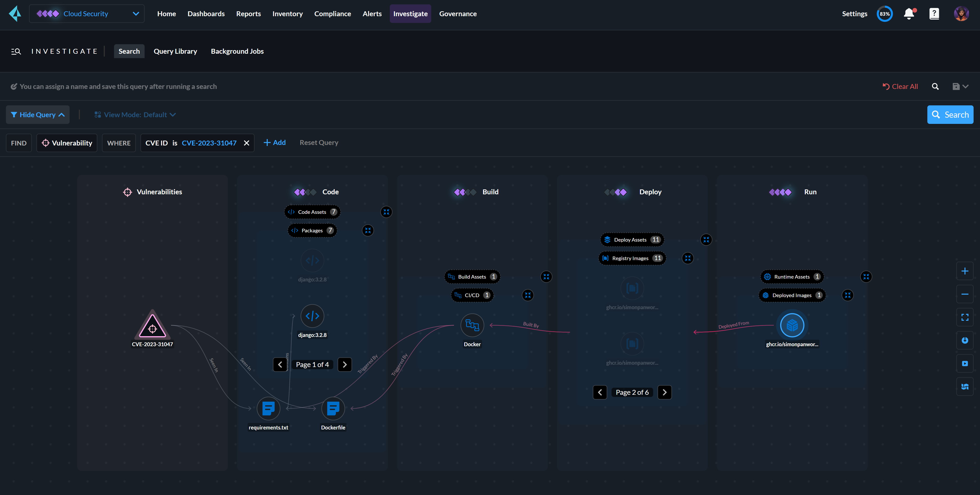Click the Investigate panel toggle icon

point(16,51)
